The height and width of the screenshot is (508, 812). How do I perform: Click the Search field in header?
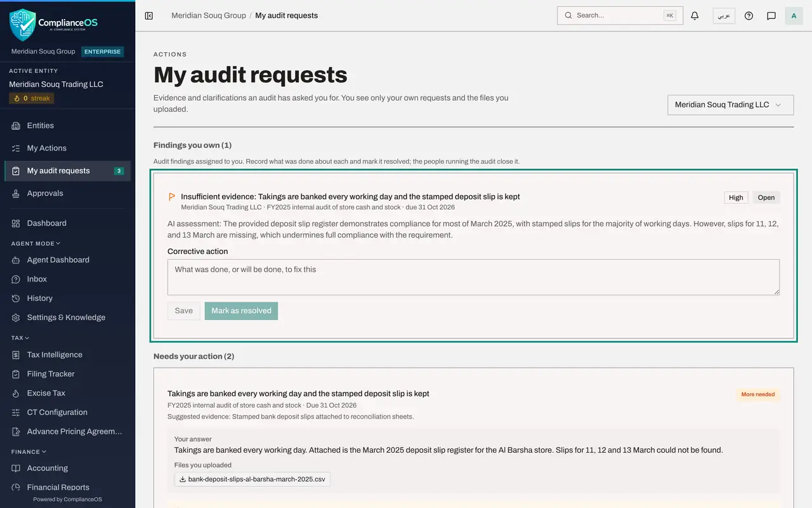coord(620,15)
